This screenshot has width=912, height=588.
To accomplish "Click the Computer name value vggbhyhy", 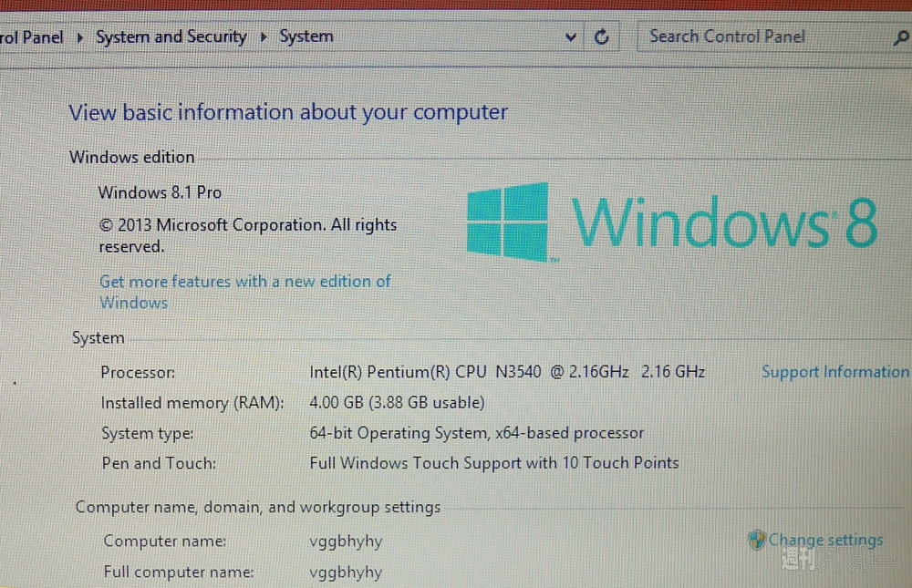I will click(346, 542).
